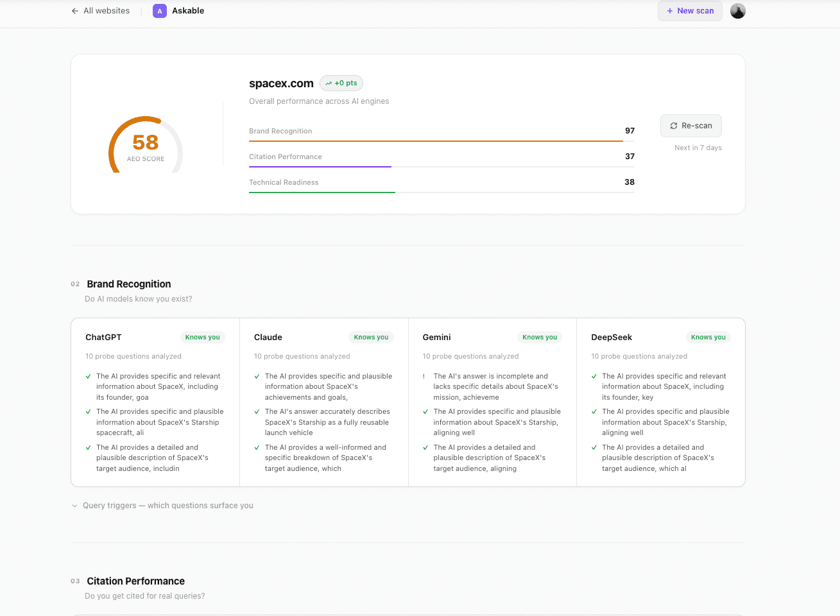Click the Brand Recognition progress bar
Image resolution: width=840 pixels, height=616 pixels.
[x=441, y=141]
